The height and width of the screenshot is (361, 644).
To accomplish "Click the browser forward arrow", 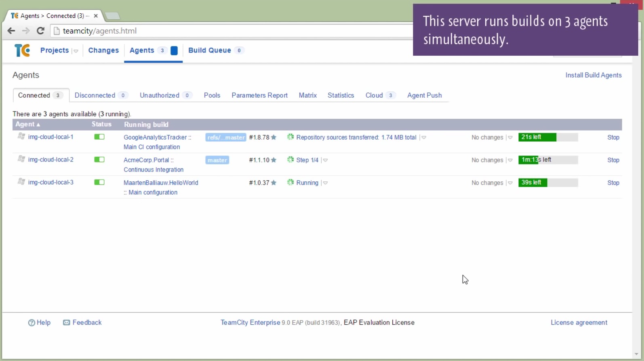I will point(26,31).
